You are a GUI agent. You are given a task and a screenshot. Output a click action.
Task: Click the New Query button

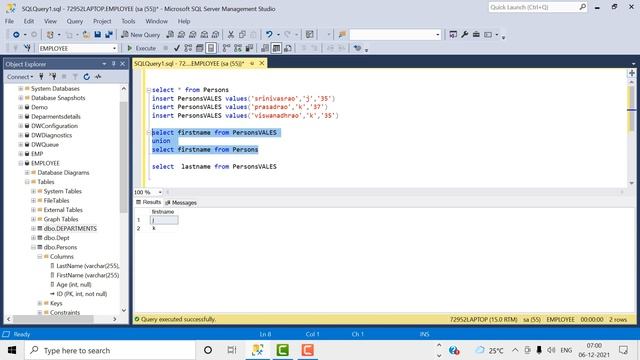pyautogui.click(x=140, y=35)
